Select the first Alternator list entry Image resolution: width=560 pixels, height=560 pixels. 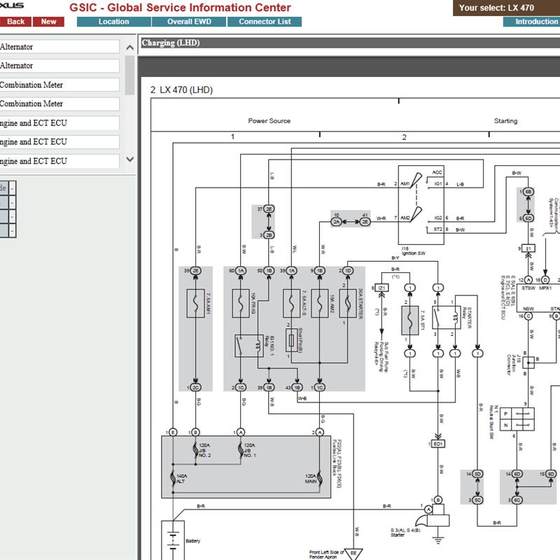click(59, 47)
